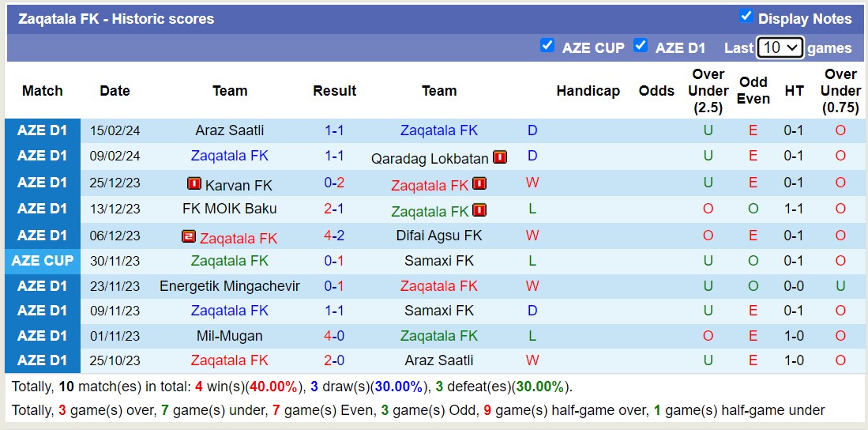
Task: Click red card icon beside Karvan FK
Action: [194, 184]
